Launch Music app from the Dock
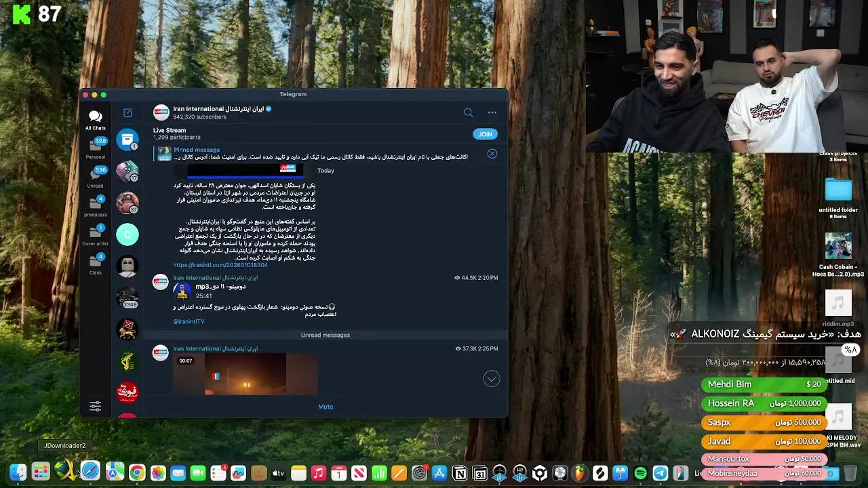The height and width of the screenshot is (488, 868). coord(319,472)
